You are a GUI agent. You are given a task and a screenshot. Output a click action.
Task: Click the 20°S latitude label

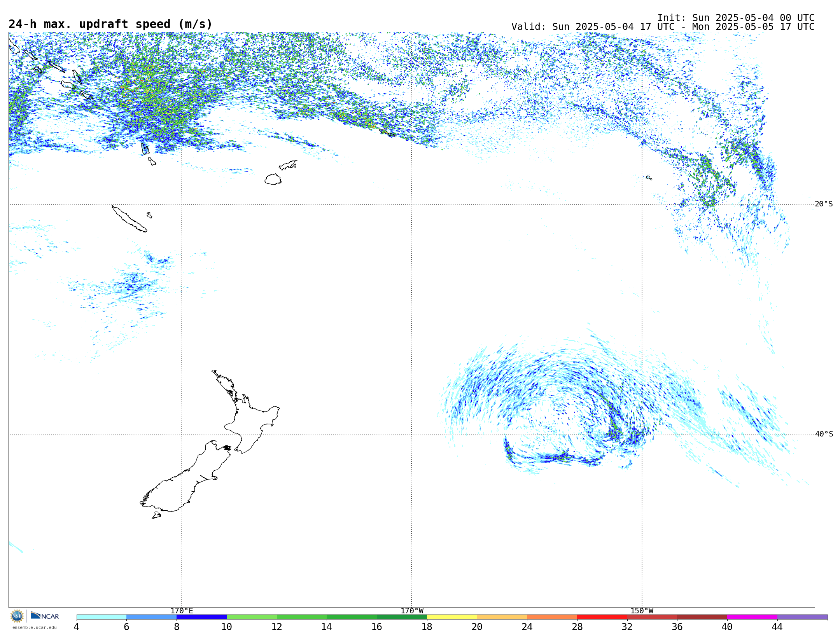824,204
